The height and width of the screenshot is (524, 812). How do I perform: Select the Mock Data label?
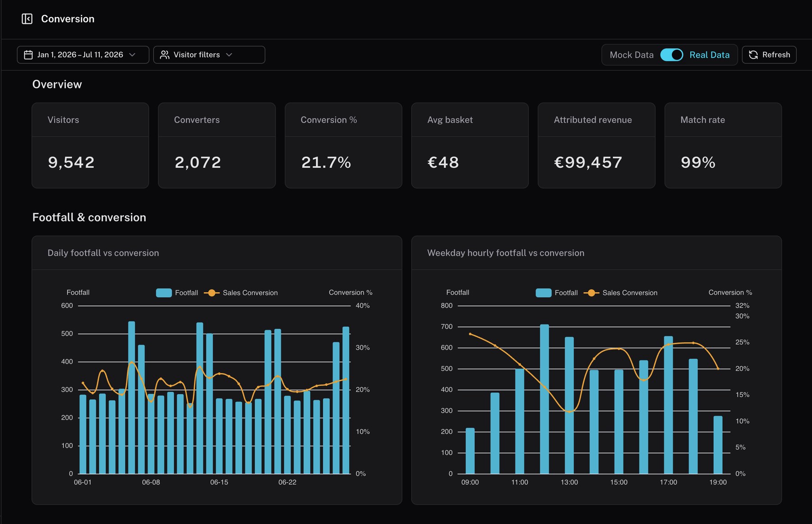(x=632, y=55)
